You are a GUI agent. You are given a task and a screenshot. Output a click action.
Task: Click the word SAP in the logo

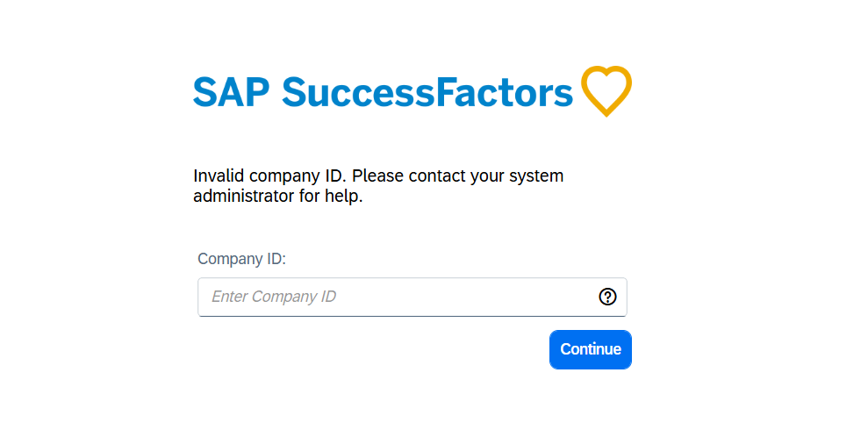click(x=231, y=91)
